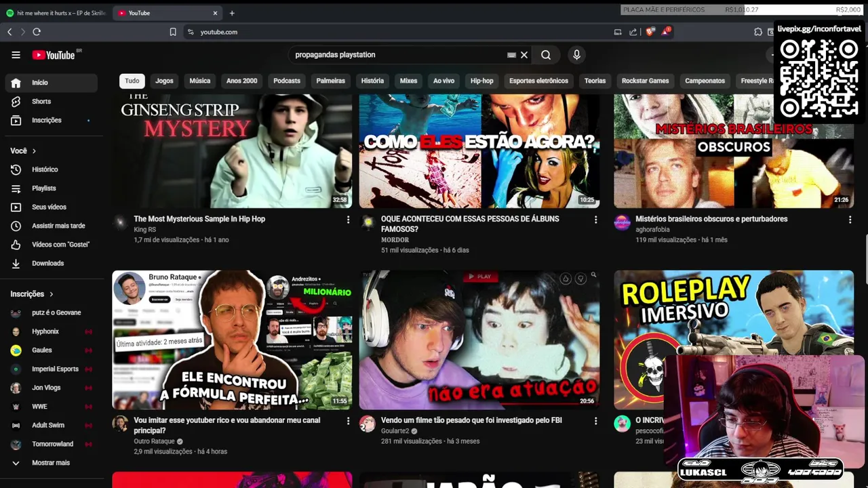This screenshot has width=868, height=488.
Task: Open the Brave Rewards triangle icon
Action: coord(666,32)
